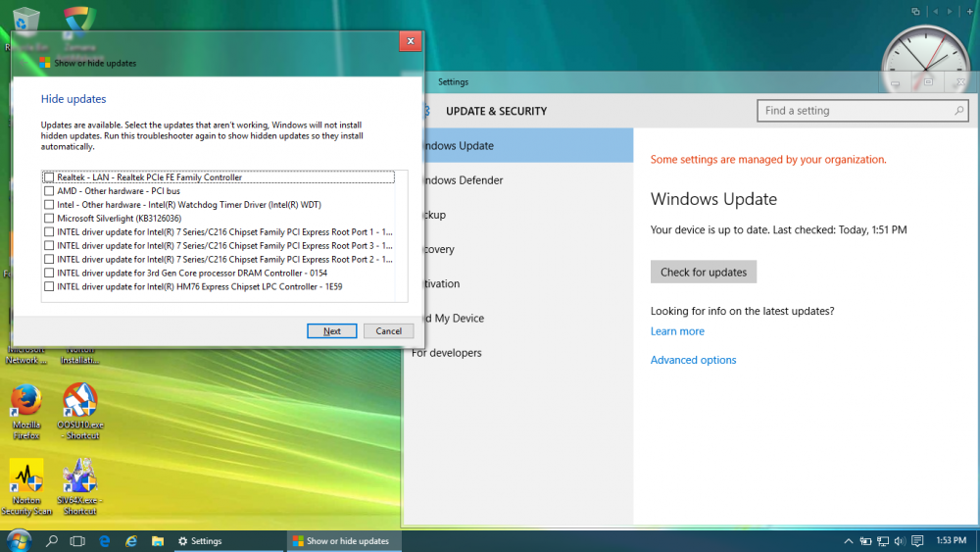The height and width of the screenshot is (552, 980).
Task: Open Task View on the taskbar
Action: coord(77,541)
